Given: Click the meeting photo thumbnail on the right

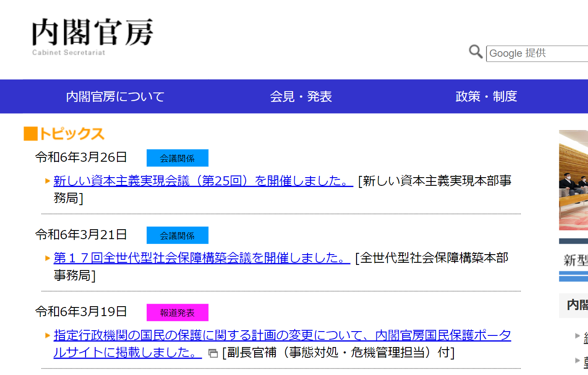Looking at the screenshot, I should (x=573, y=180).
